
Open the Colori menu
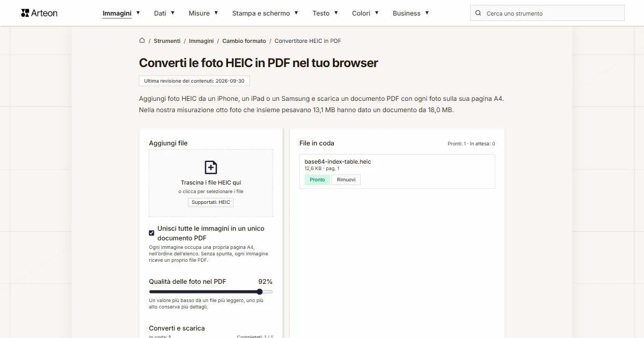(361, 13)
